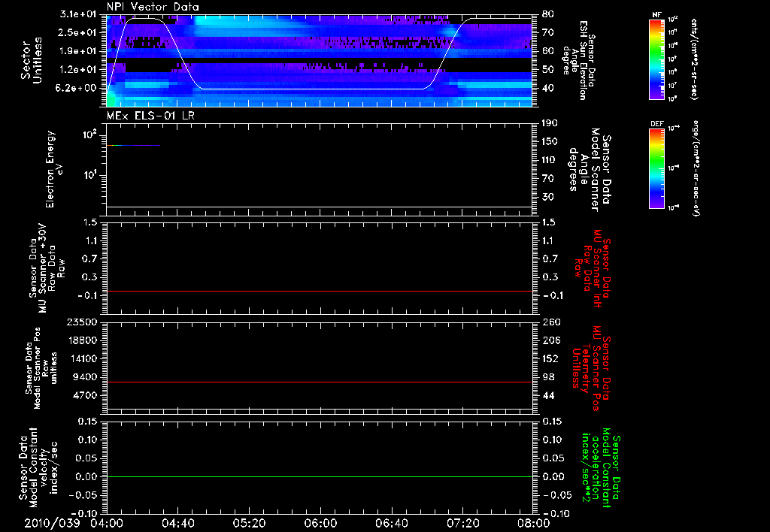Click the "152" telemetry tick label

click(x=550, y=358)
